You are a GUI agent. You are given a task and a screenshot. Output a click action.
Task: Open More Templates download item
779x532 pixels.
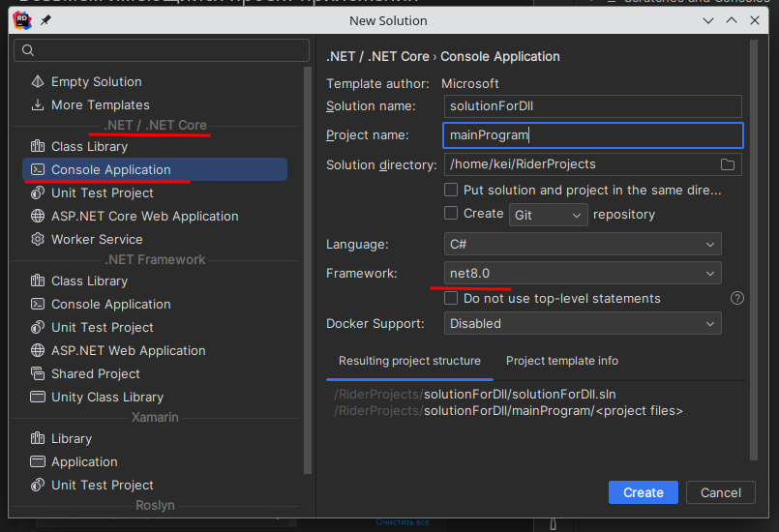pos(100,105)
